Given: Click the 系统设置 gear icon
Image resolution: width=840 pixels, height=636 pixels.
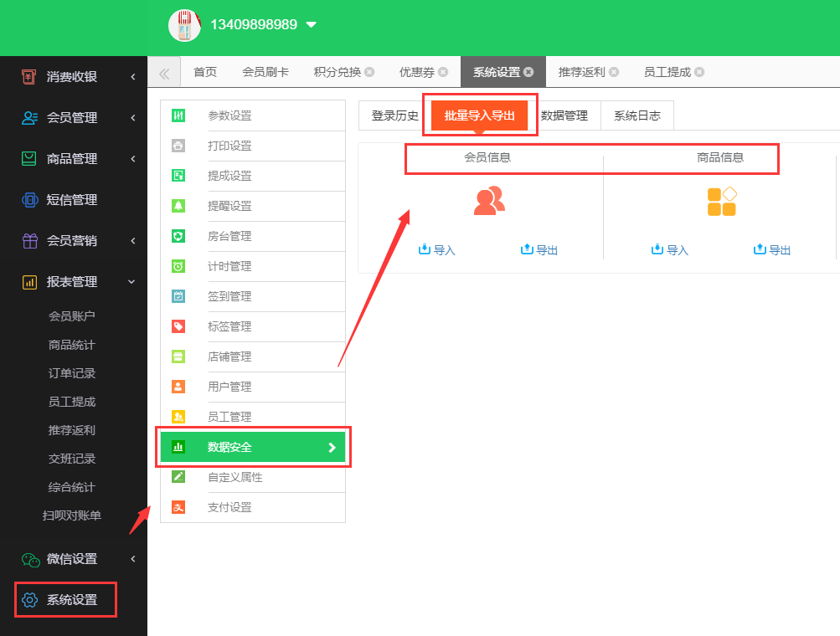Looking at the screenshot, I should point(30,600).
